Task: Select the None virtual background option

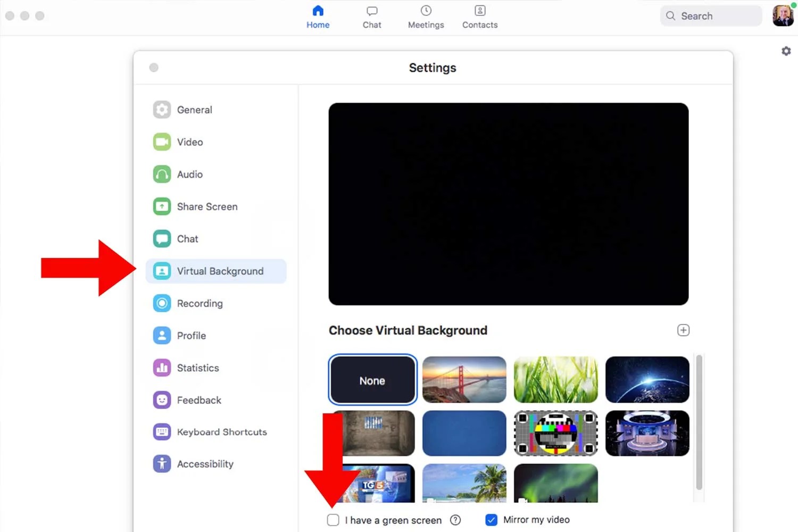Action: [x=372, y=380]
